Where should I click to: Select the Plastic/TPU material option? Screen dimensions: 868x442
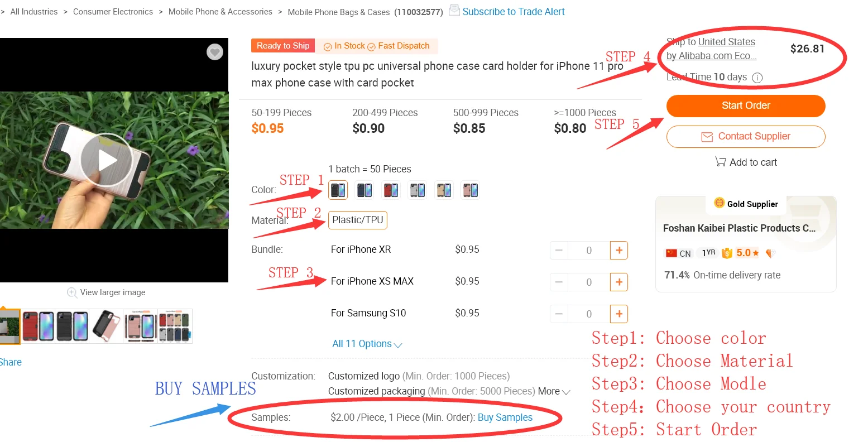358,220
